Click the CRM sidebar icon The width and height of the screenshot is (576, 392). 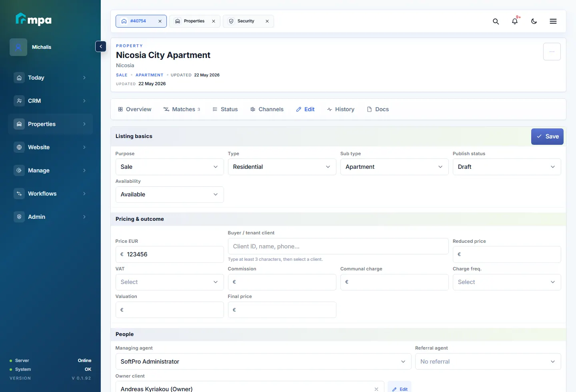click(19, 101)
